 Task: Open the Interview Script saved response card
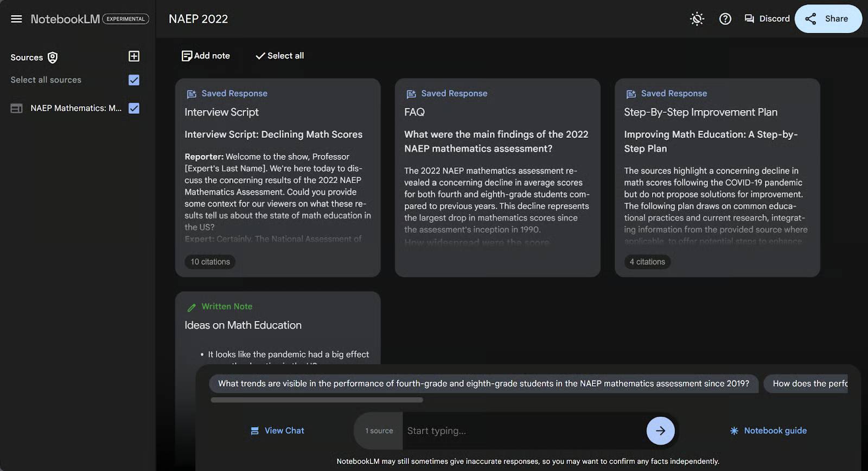pyautogui.click(x=278, y=178)
